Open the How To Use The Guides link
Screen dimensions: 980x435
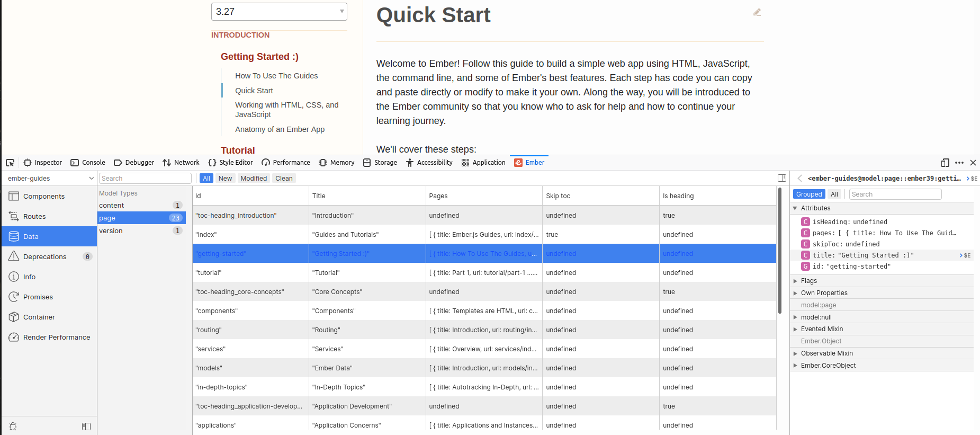pos(276,76)
